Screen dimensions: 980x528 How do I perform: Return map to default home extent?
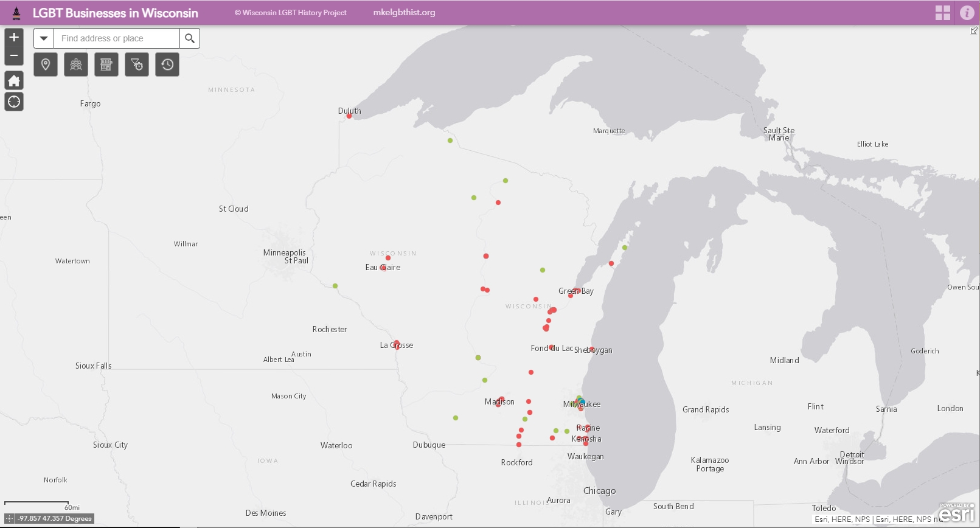[14, 80]
